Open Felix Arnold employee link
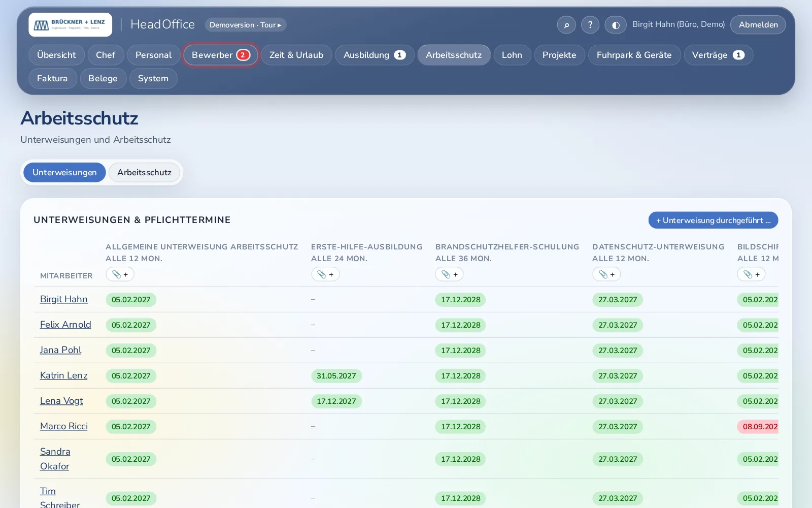The width and height of the screenshot is (812, 508). (x=65, y=325)
